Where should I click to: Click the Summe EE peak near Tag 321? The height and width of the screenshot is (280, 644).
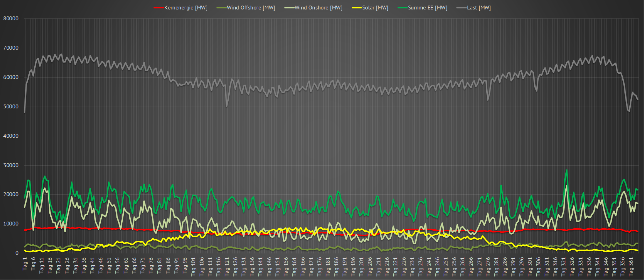tap(566, 171)
